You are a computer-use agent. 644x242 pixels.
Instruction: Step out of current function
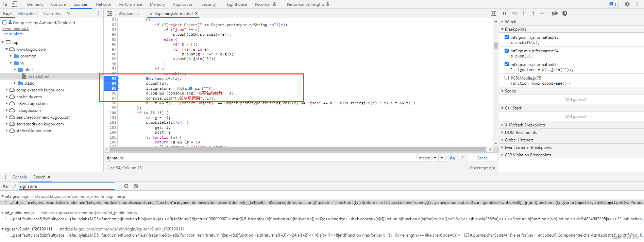click(533, 13)
